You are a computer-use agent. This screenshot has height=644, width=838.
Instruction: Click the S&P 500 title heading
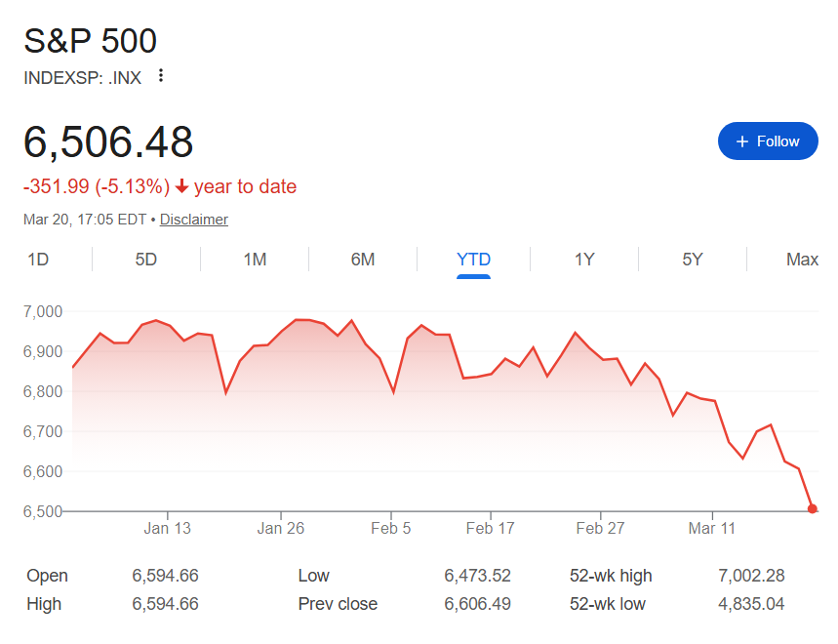click(90, 41)
